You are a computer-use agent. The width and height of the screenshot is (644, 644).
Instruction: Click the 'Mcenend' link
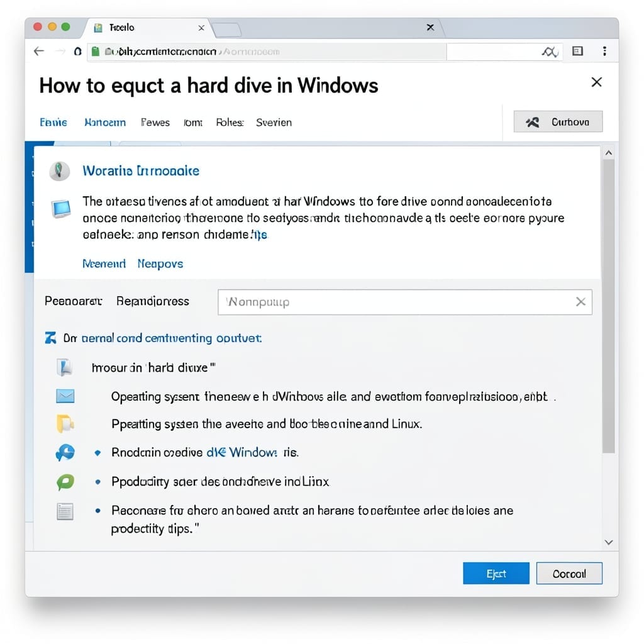(x=104, y=264)
